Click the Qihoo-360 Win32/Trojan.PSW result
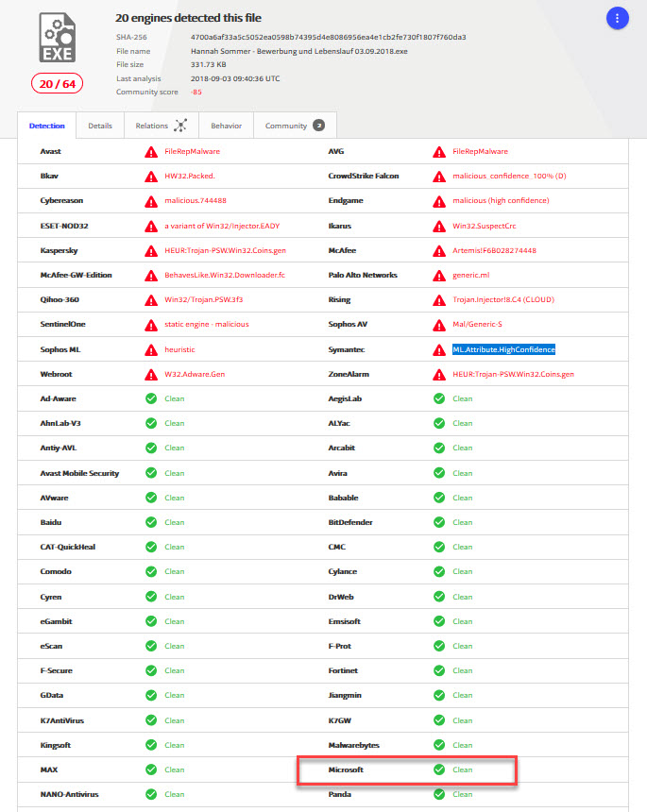Image resolution: width=647 pixels, height=812 pixels. (204, 299)
